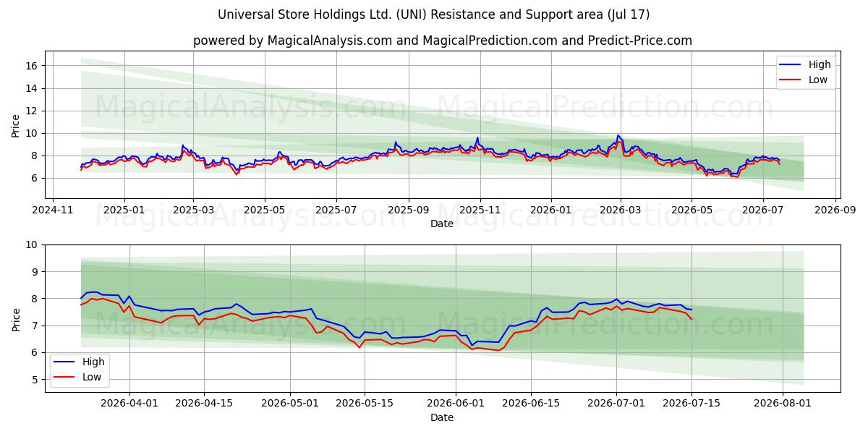Viewport: 868px width, 434px height.
Task: Click the '2026-04-01' tick label
Action: tap(129, 403)
